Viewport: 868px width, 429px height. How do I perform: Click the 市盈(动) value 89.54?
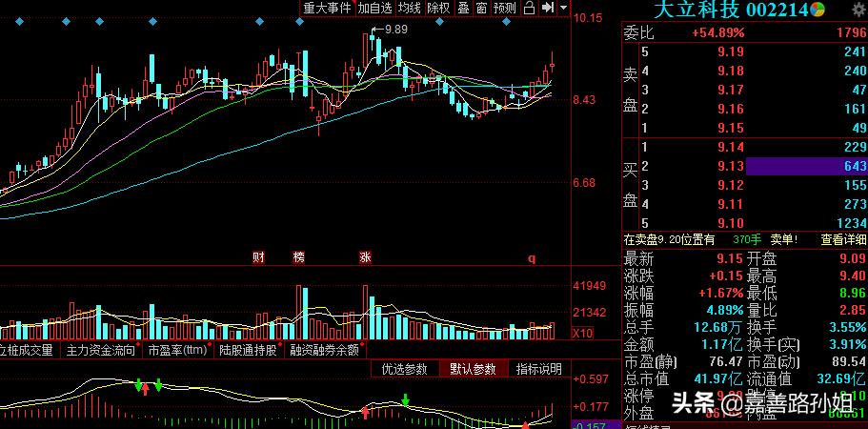849,361
